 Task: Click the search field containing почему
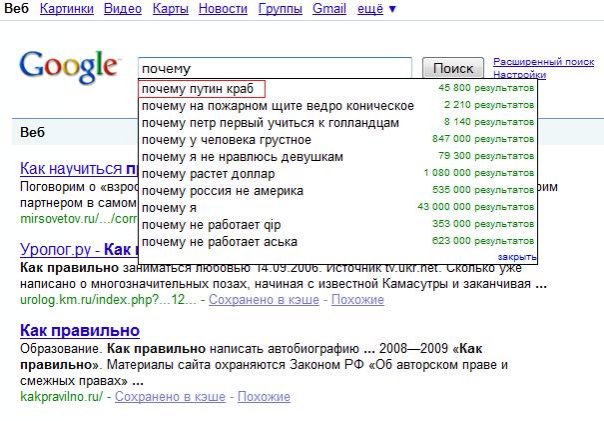click(x=274, y=68)
